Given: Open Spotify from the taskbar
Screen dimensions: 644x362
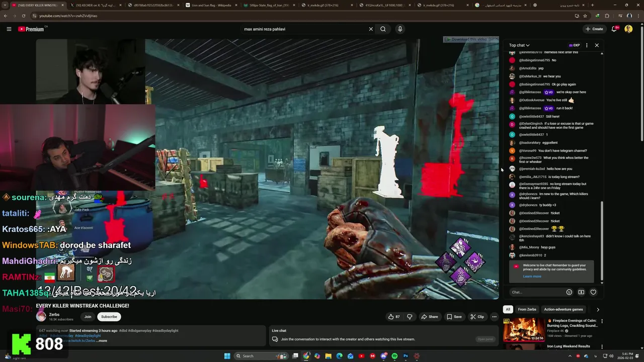Looking at the screenshot, I should (394, 356).
